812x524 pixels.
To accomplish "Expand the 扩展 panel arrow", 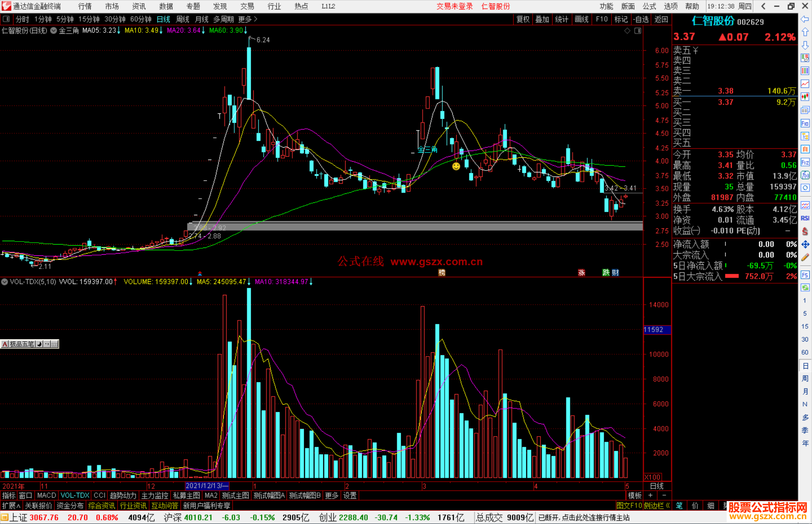I will (11, 506).
